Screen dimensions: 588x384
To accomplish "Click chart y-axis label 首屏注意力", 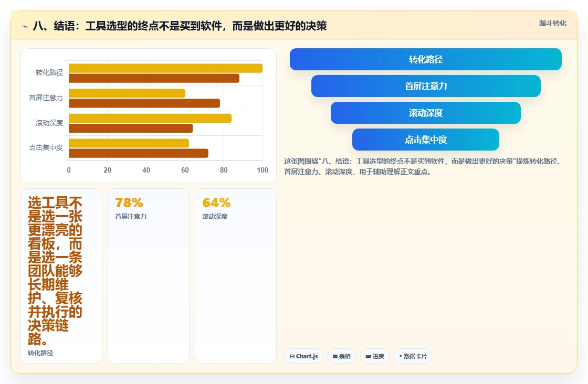I will pos(46,98).
